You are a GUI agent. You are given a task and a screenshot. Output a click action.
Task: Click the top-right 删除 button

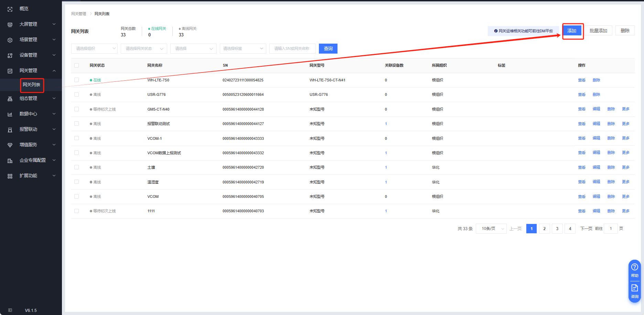[625, 31]
